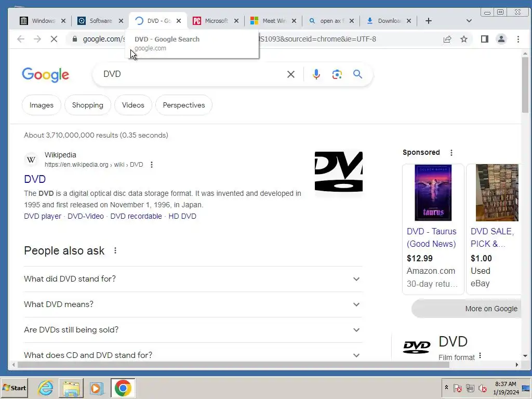Open Chrome profile avatar menu
Screen dimensions: 532x399
pos(501,39)
